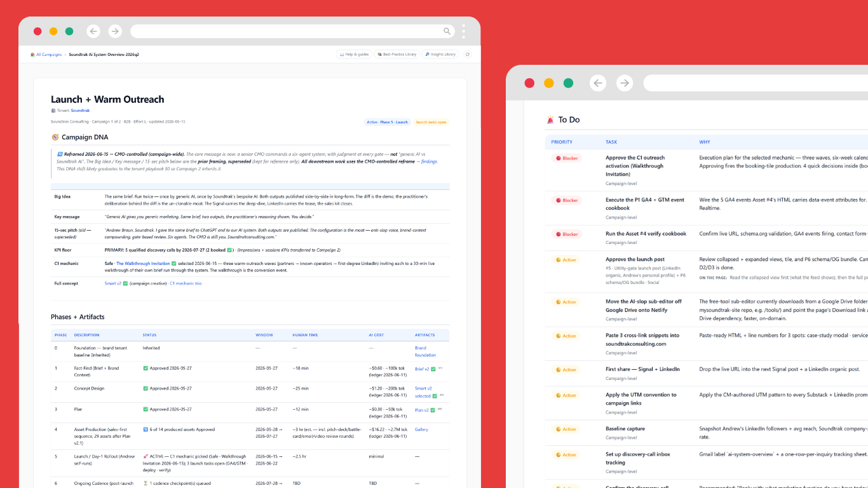Click the blue icon before 6 of 14 produced assets
868x488 pixels.
[x=146, y=430]
